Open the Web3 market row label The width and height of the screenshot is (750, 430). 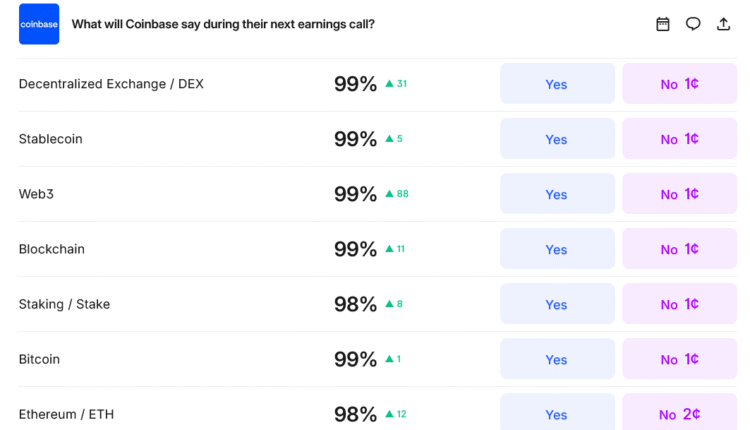[x=36, y=194]
